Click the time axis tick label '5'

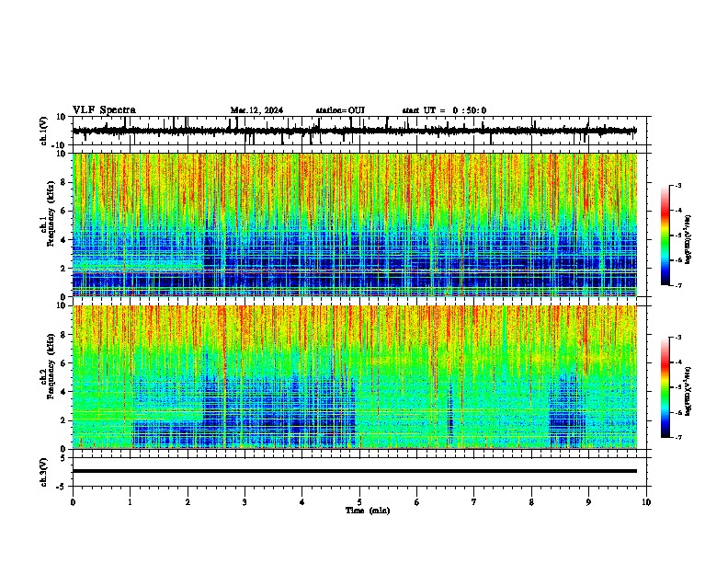click(359, 502)
